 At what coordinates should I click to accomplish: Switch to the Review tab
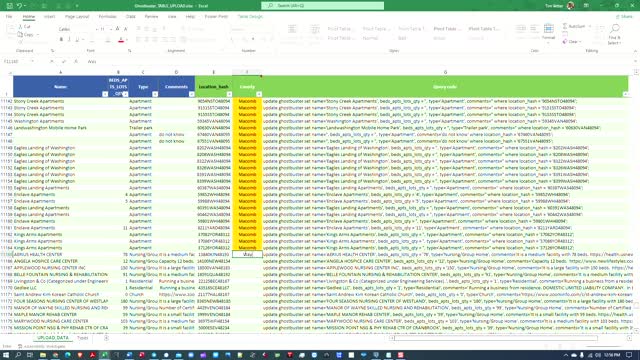pos(151,17)
